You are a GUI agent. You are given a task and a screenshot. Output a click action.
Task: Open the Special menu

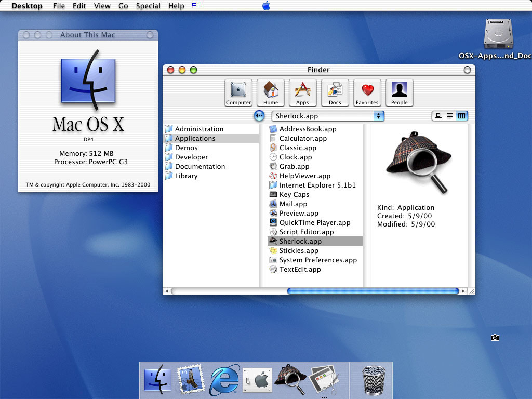[x=148, y=6]
